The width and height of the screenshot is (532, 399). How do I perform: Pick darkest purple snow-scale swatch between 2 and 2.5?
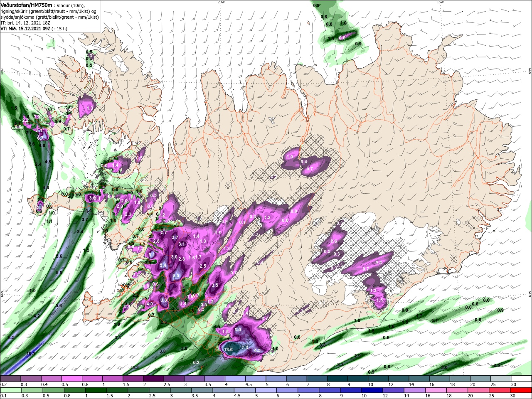pos(153,379)
